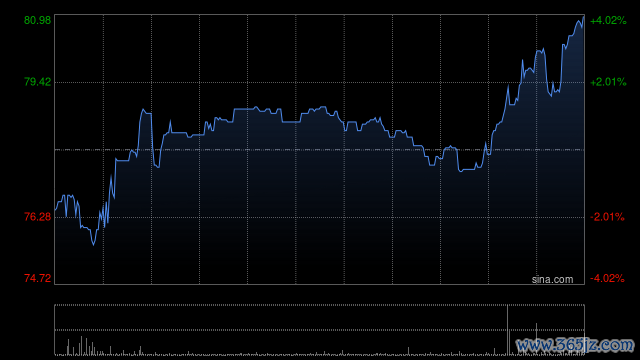This screenshot has width=640, height=360.
Task: Click the -4.02% percentage label
Action: click(x=607, y=278)
